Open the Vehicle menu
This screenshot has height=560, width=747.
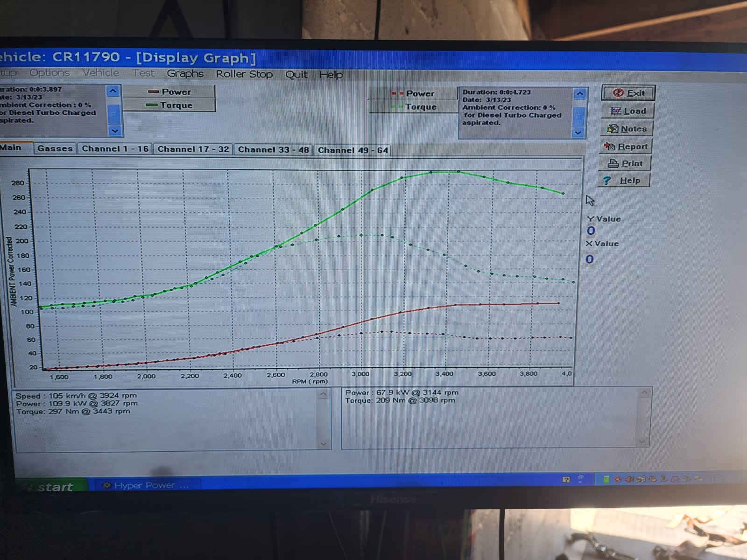click(101, 73)
